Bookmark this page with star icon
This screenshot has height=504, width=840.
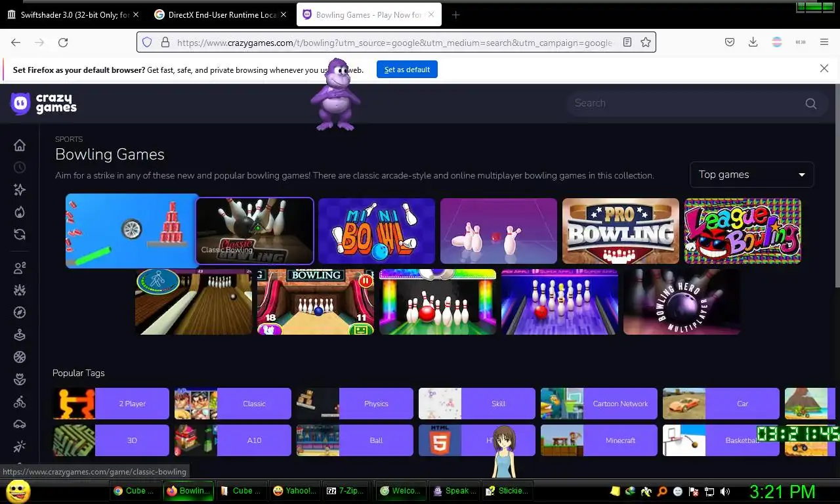coord(646,42)
